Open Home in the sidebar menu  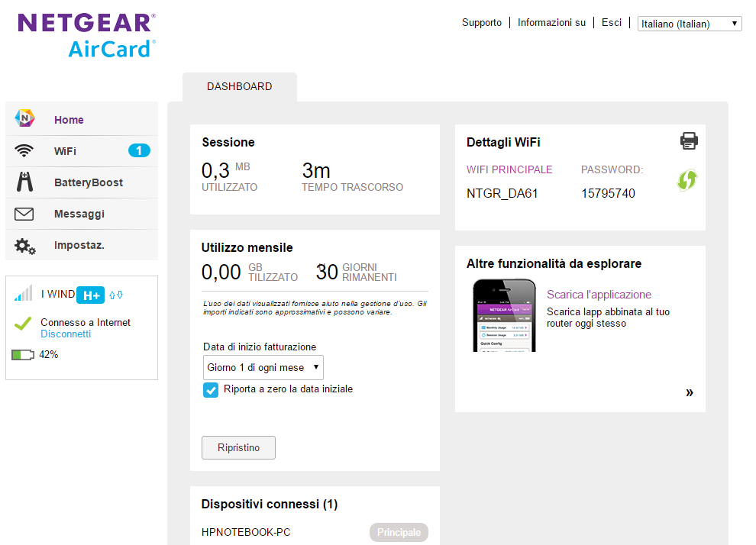(x=82, y=119)
